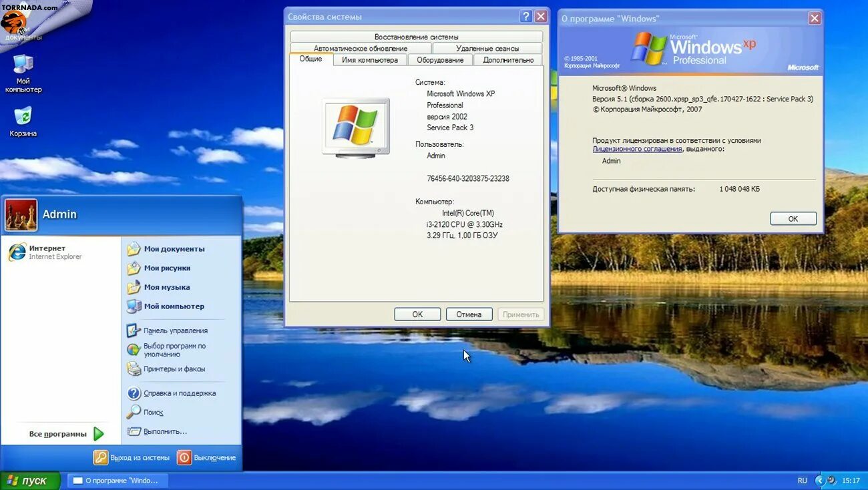Click the i3-2120 CPU @ 3.30GHz text
Viewport: 868px width, 490px height.
point(465,224)
